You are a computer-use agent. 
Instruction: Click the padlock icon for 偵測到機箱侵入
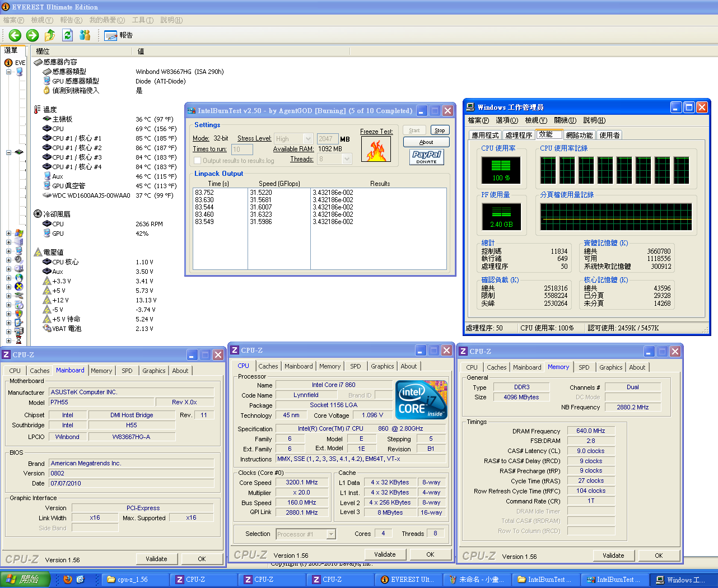click(x=47, y=90)
